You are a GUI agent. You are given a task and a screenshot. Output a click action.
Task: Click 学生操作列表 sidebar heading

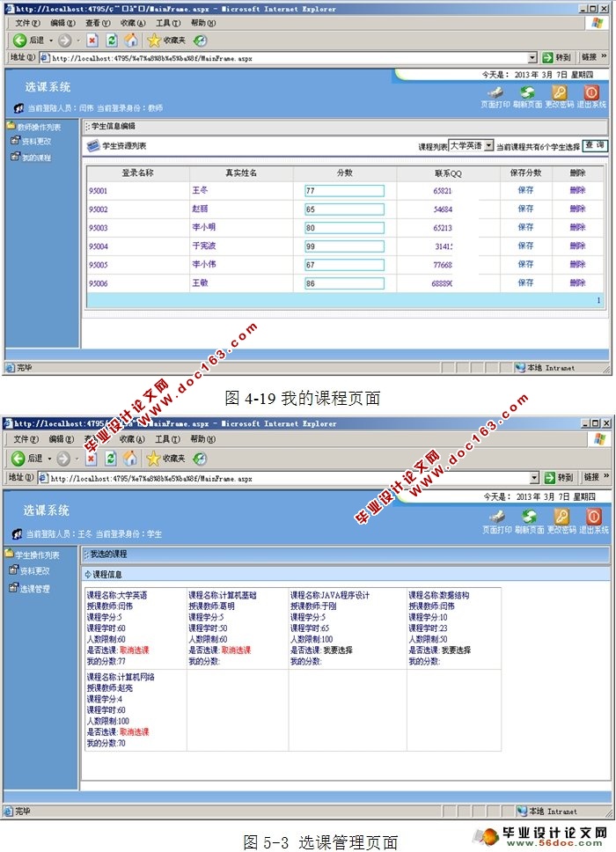click(x=37, y=555)
